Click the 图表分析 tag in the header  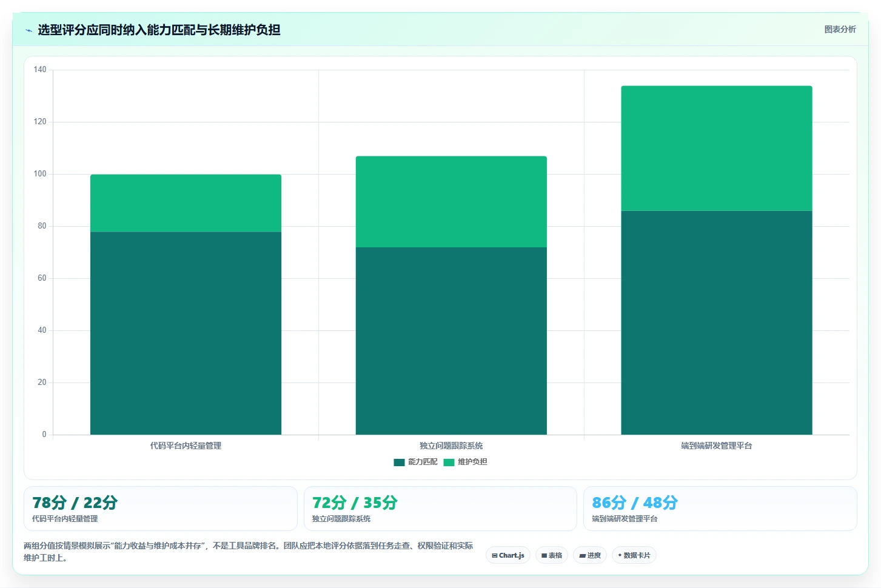pyautogui.click(x=840, y=29)
